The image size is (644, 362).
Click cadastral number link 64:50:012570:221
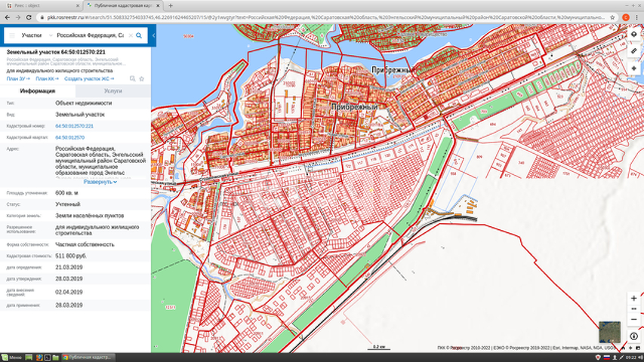click(x=74, y=126)
